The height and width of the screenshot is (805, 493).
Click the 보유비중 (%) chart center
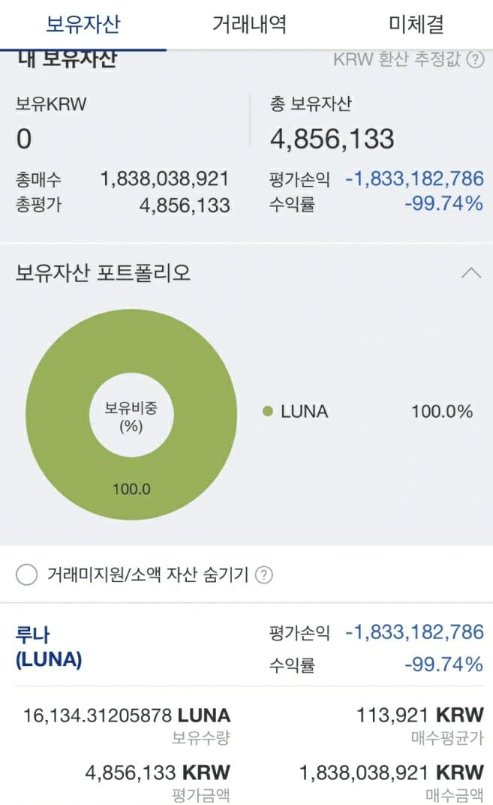coord(131,416)
